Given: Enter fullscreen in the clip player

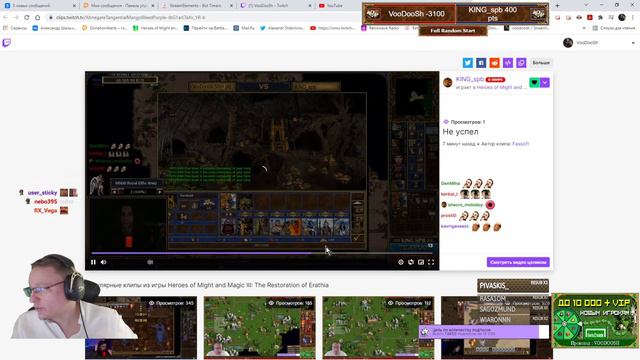Looking at the screenshot, I should tap(431, 262).
